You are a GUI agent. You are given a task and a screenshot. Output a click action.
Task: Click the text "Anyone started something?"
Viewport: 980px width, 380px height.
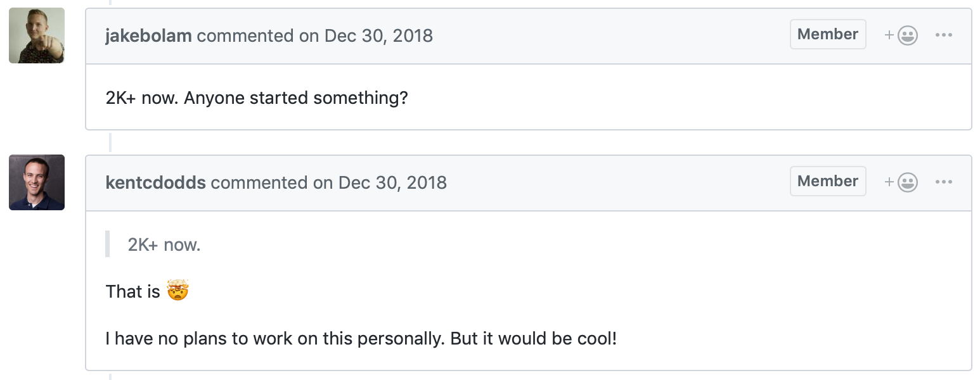click(x=296, y=98)
